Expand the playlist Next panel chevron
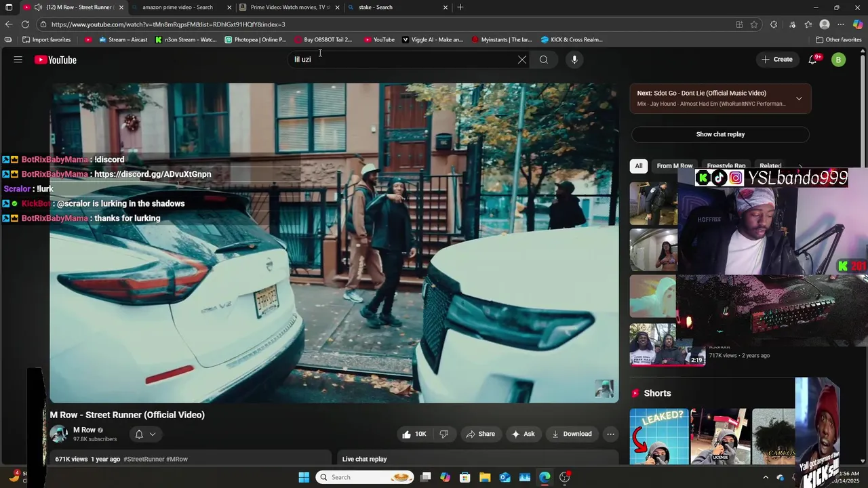The width and height of the screenshot is (868, 488). point(799,98)
